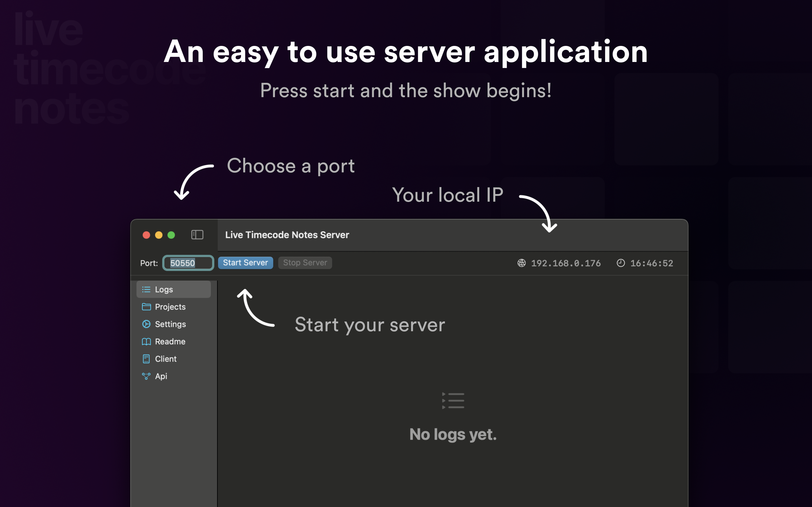
Task: Click the Projects folder icon
Action: click(x=146, y=306)
